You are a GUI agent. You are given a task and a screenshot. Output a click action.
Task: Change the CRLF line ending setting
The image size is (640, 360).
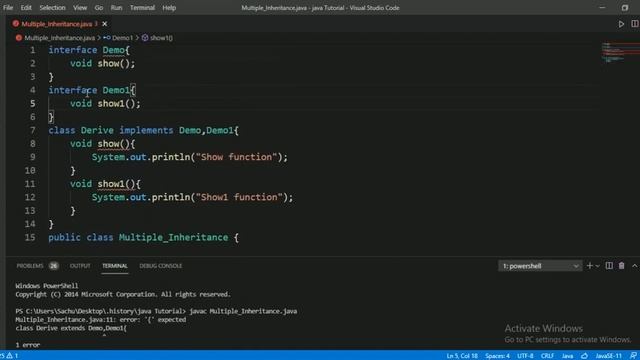(x=547, y=356)
